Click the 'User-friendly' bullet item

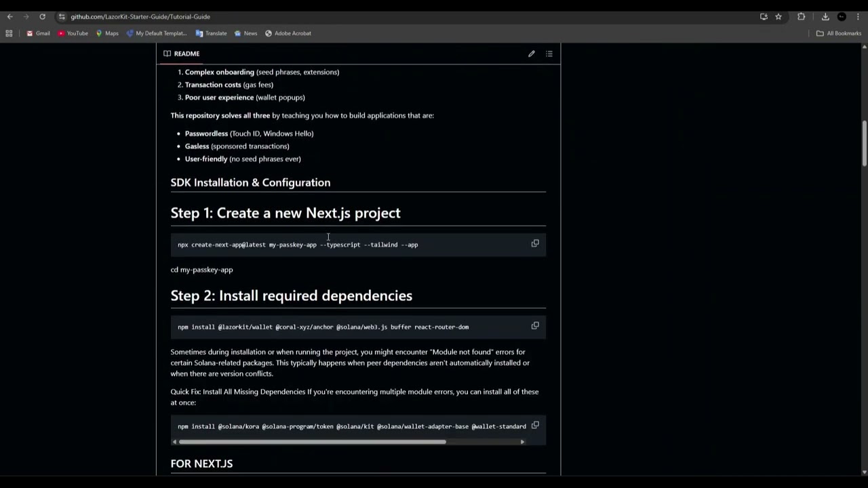243,159
